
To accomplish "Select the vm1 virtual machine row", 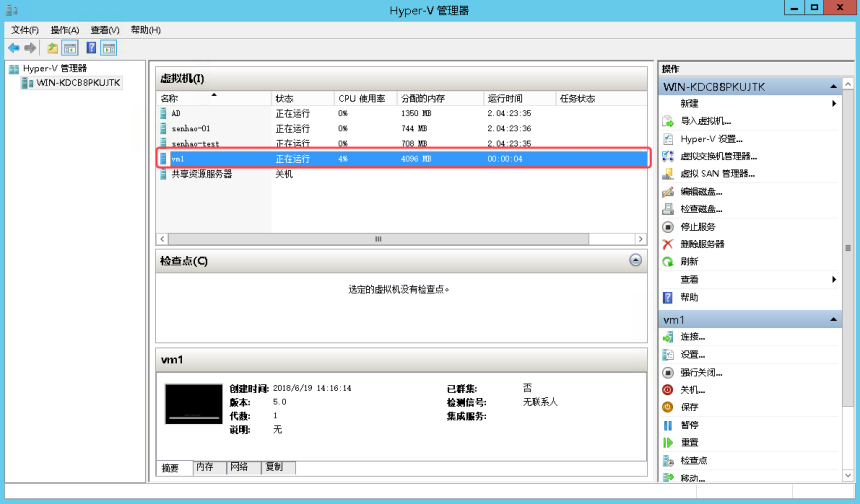I will pos(401,159).
